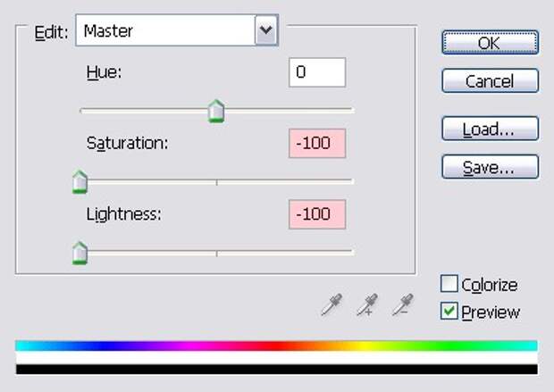Click the Saturation value field showing -100
Image resolution: width=554 pixels, height=392 pixels.
pyautogui.click(x=316, y=144)
